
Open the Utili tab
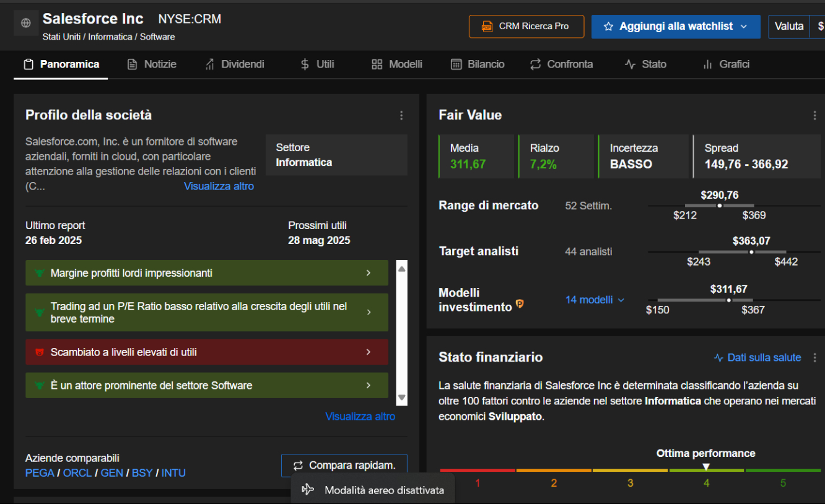(x=317, y=64)
